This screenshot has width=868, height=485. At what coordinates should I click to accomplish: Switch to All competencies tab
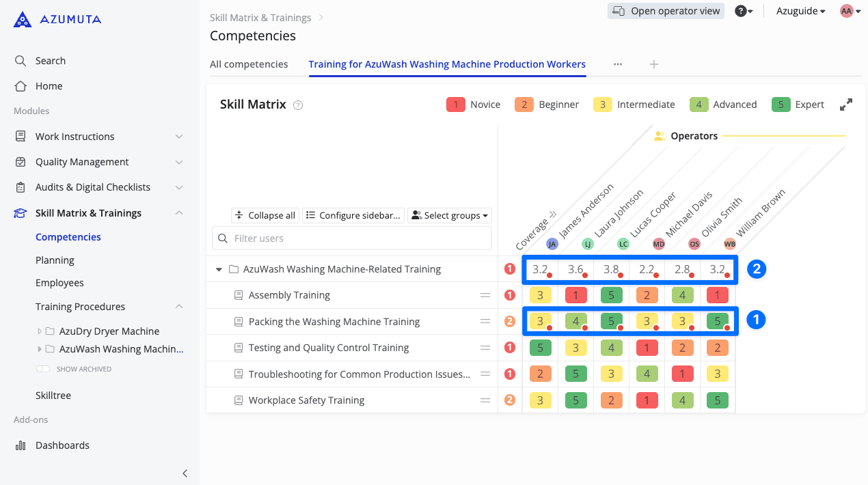pyautogui.click(x=249, y=64)
